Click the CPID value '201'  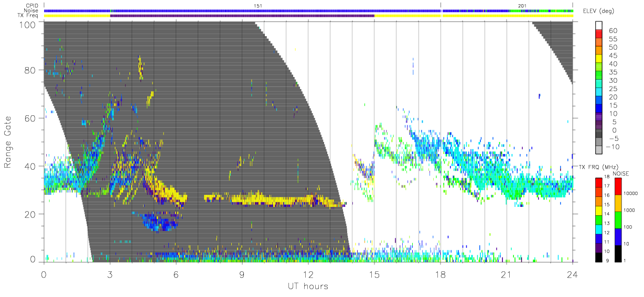(521, 6)
